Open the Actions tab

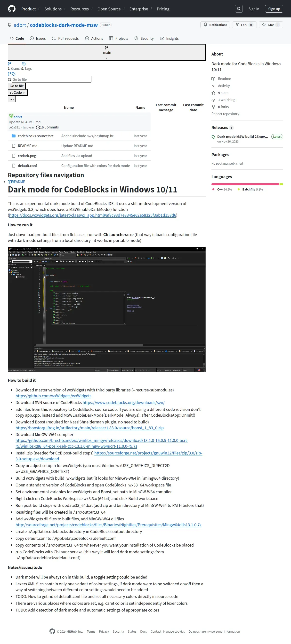94,39
